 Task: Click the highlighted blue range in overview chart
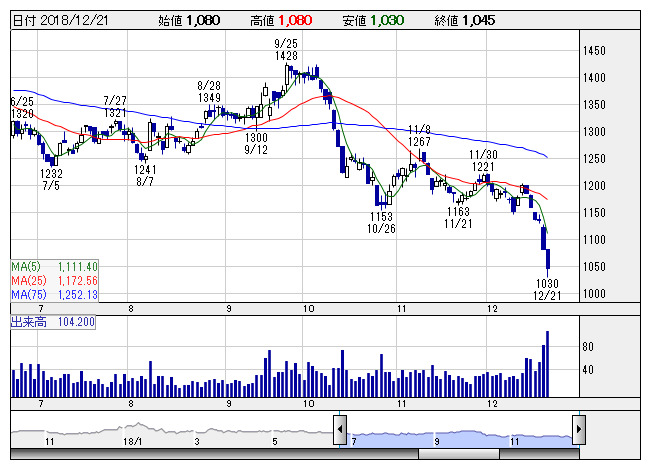pyautogui.click(x=458, y=432)
